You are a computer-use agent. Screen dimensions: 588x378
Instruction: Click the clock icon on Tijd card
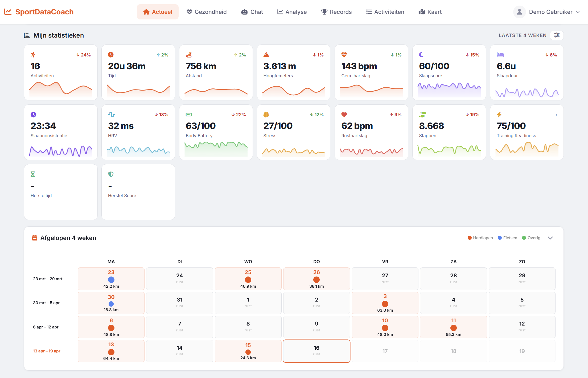point(111,55)
